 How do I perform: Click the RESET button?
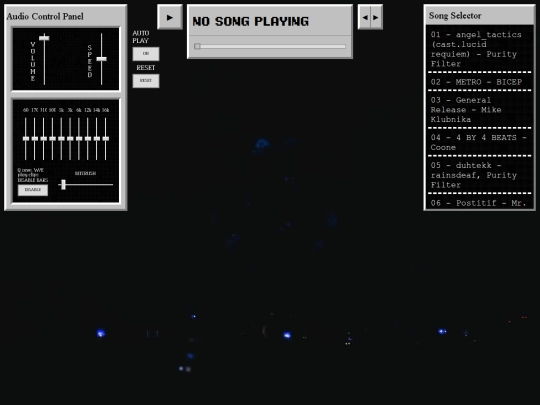(146, 81)
